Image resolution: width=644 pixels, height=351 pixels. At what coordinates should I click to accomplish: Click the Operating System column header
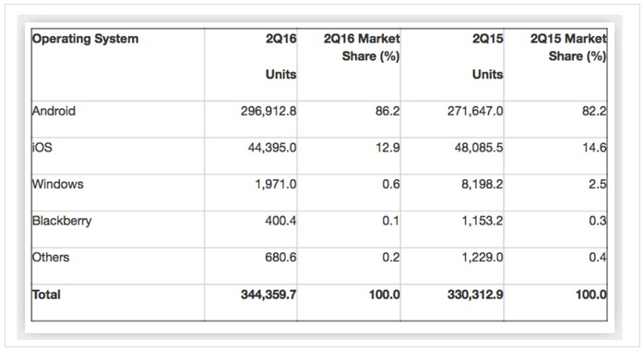click(86, 39)
